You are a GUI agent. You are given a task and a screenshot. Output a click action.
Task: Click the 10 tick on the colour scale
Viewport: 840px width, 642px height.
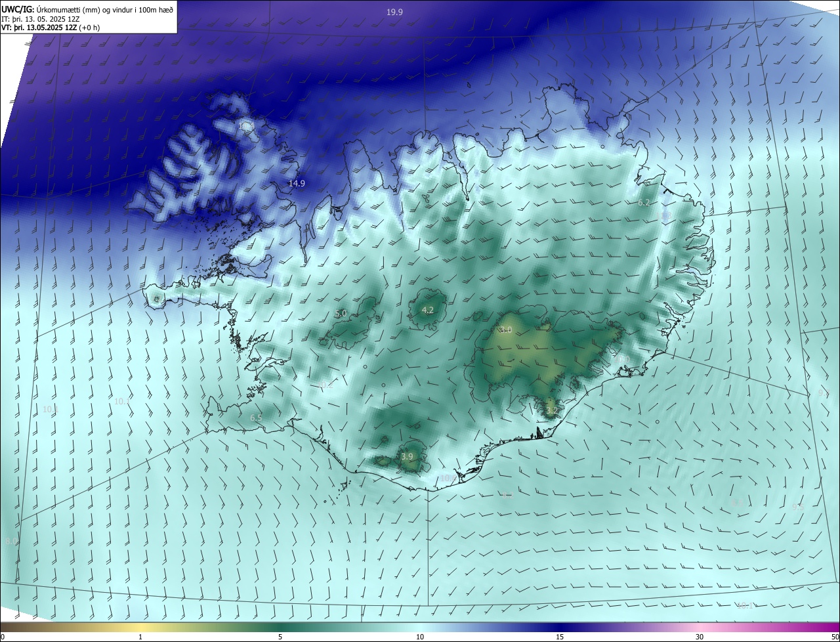click(x=420, y=637)
